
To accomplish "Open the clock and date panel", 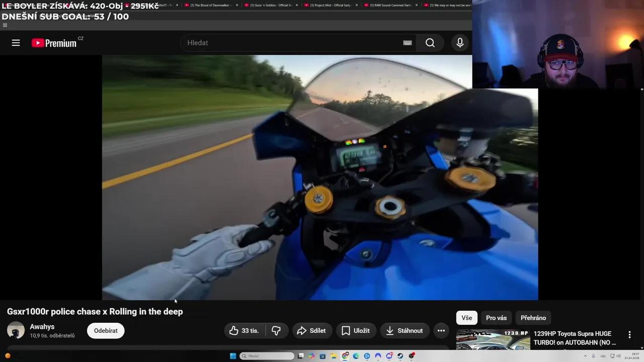I will [x=632, y=356].
